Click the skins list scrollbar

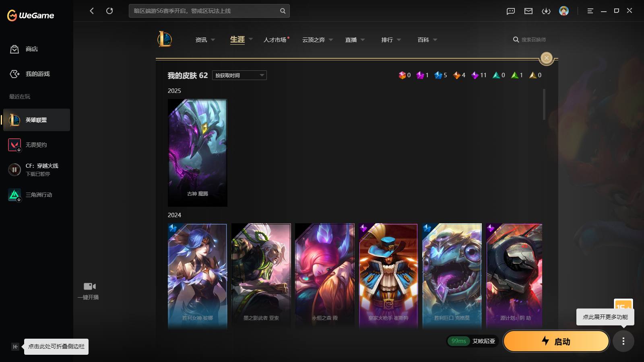(544, 105)
